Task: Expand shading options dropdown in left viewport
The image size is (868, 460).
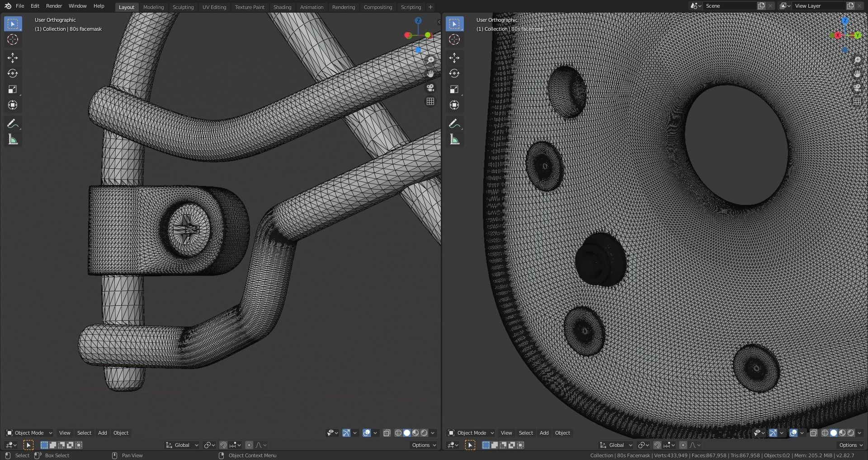Action: [x=433, y=433]
